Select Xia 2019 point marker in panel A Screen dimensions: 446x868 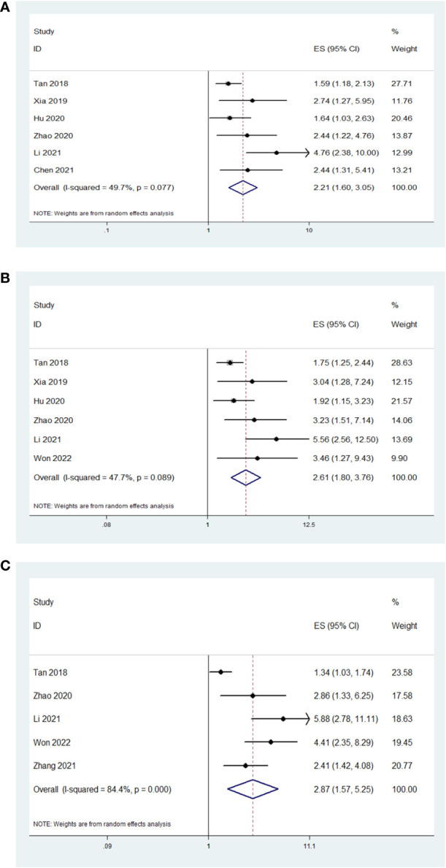click(253, 100)
